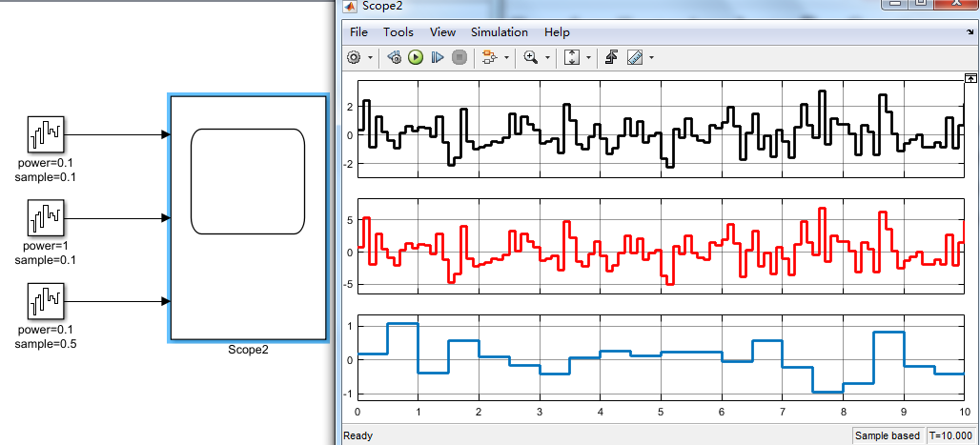
Task: Select the Scope2 block in the model
Action: click(248, 218)
